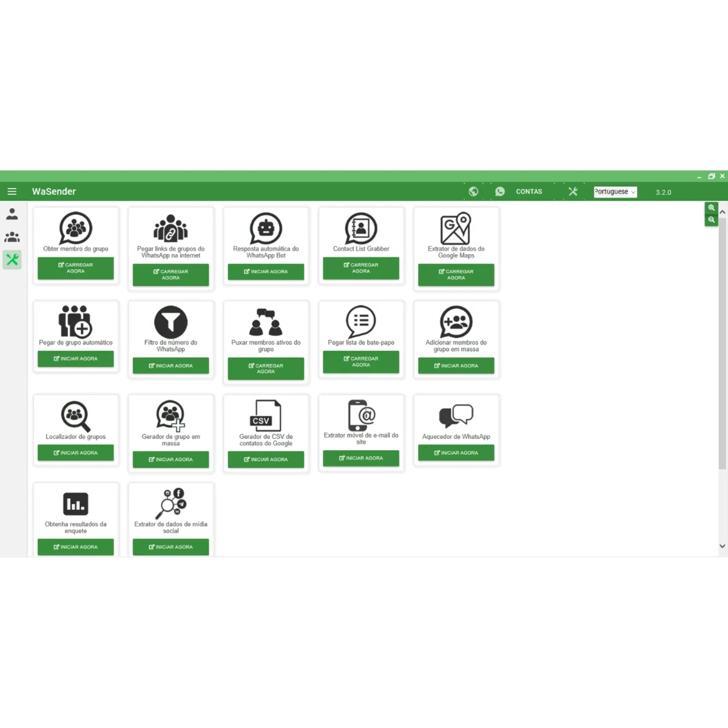Click the Filtro de número funnel icon
This screenshot has width=728, height=728.
coord(171,322)
